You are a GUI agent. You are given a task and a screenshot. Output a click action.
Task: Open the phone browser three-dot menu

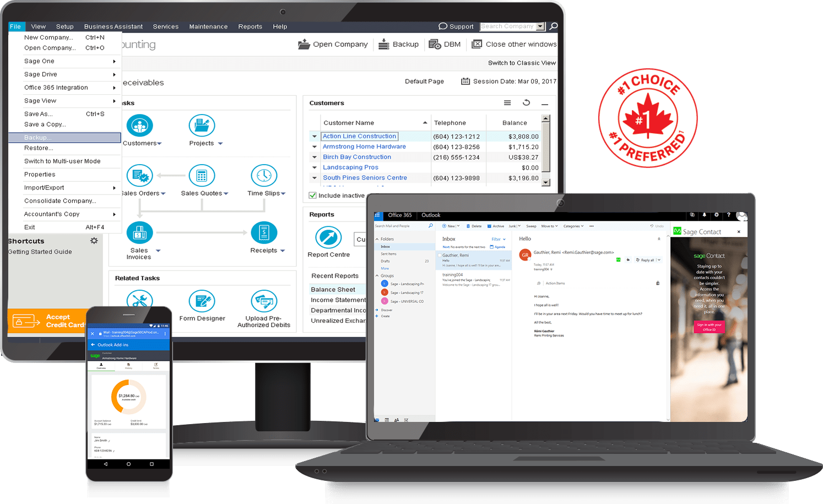point(165,334)
